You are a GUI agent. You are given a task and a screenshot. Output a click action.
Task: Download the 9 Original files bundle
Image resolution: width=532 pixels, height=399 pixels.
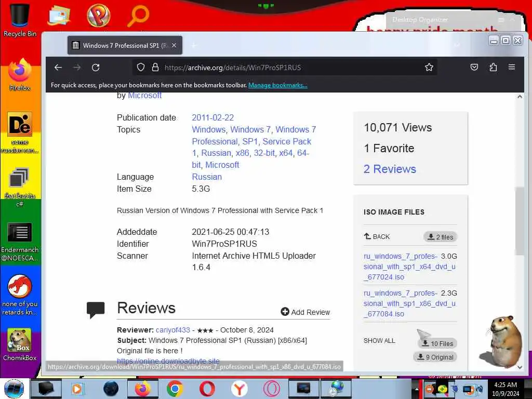pos(435,357)
